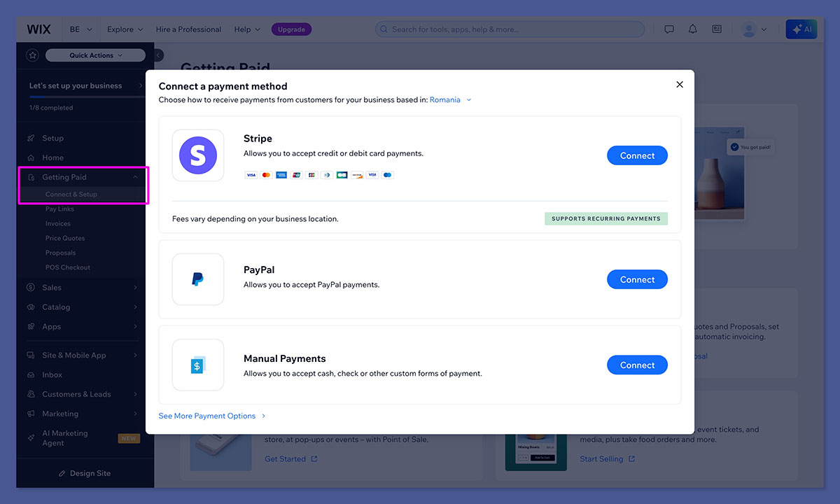
Task: Change the business country from Romania
Action: coord(451,100)
